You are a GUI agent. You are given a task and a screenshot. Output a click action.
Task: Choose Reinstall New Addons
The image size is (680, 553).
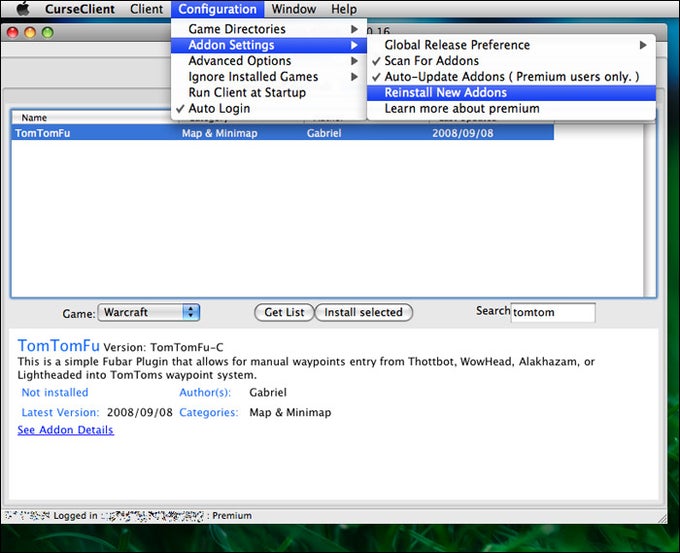pos(511,92)
